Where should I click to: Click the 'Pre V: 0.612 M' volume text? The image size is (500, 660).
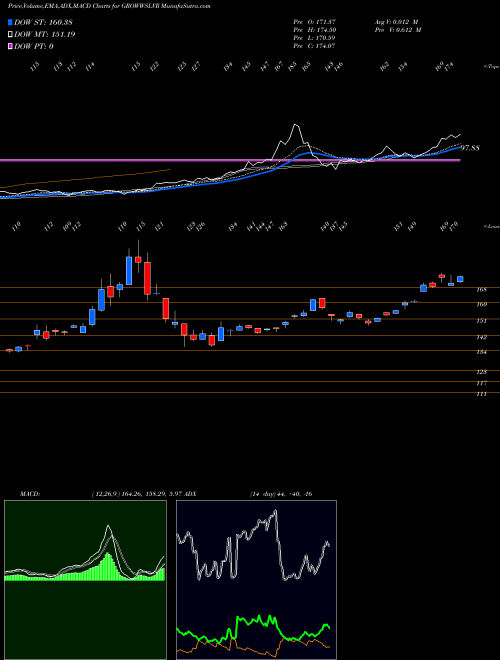pos(398,30)
